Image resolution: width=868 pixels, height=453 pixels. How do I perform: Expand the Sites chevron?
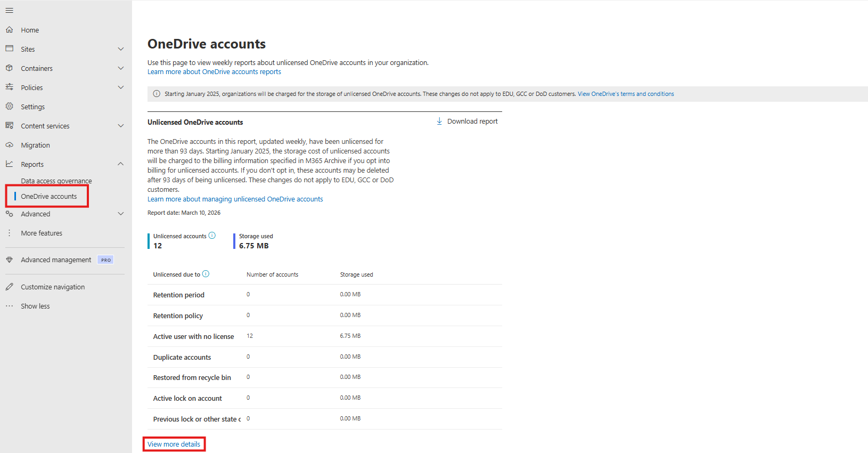pyautogui.click(x=121, y=49)
